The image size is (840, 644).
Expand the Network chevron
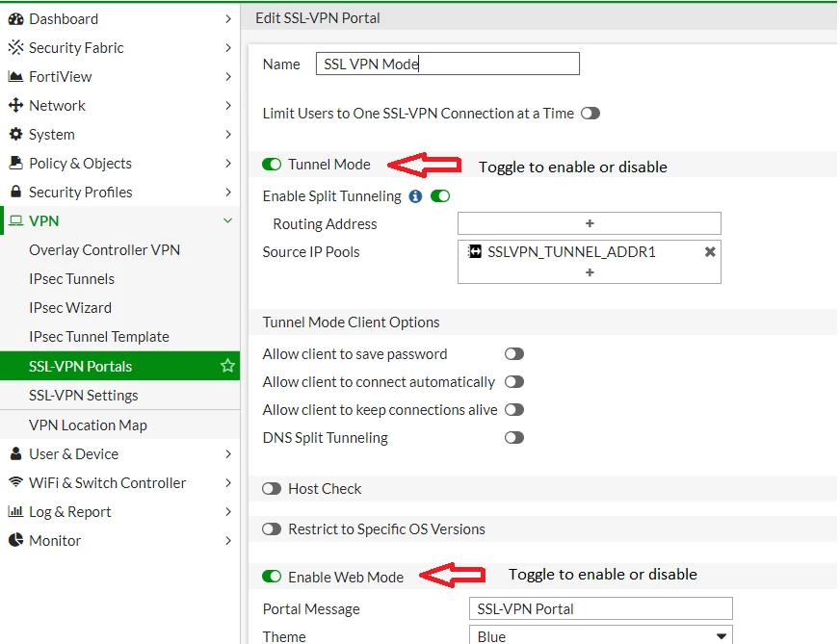click(x=228, y=105)
